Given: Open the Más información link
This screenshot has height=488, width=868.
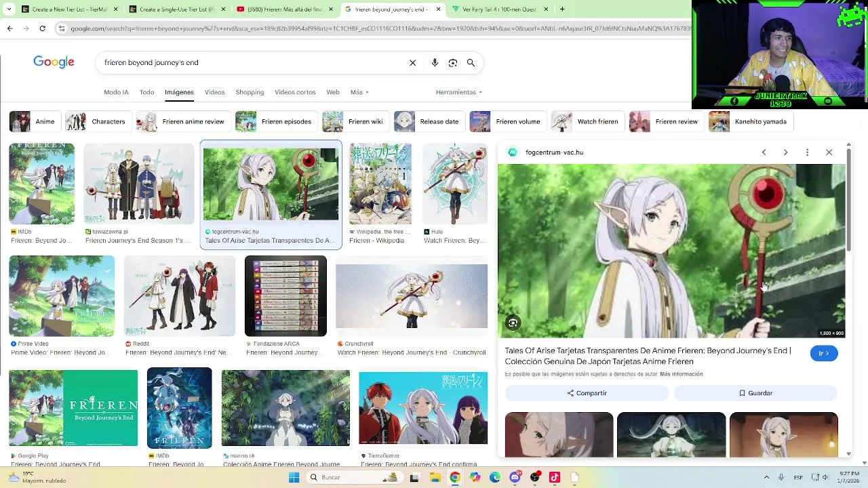Looking at the screenshot, I should (x=682, y=374).
